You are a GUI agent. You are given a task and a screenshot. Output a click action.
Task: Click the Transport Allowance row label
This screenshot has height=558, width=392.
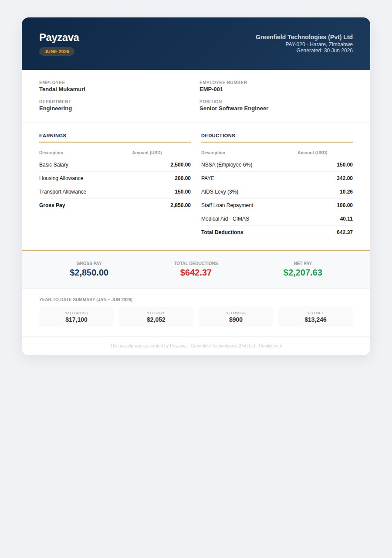(x=63, y=192)
